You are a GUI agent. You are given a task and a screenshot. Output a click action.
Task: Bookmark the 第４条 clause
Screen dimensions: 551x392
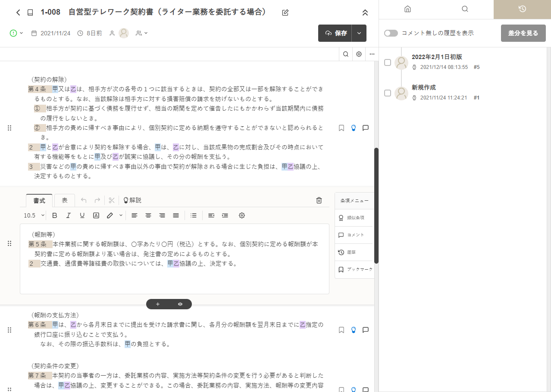point(341,128)
